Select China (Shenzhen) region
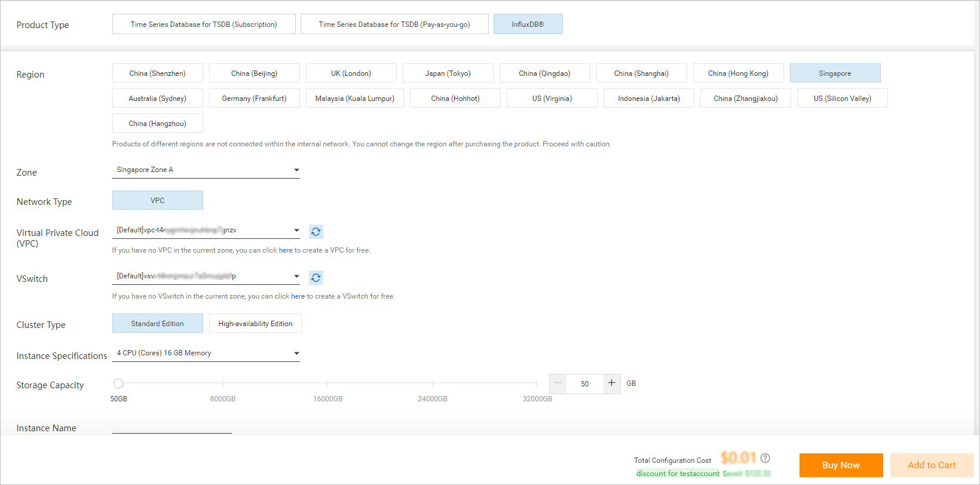 point(158,73)
